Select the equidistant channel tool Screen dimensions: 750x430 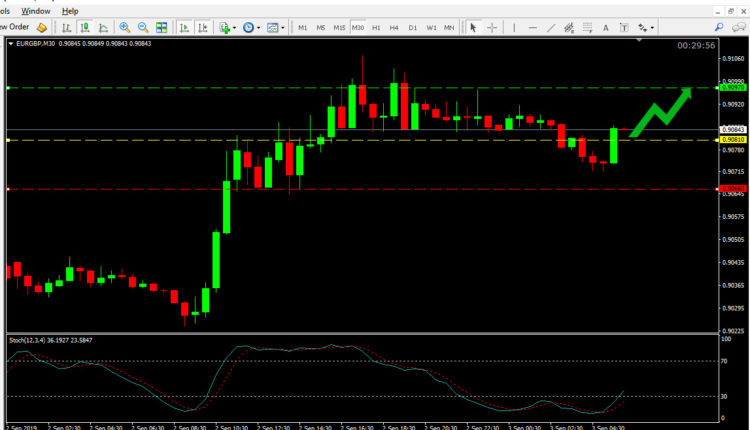click(x=569, y=28)
